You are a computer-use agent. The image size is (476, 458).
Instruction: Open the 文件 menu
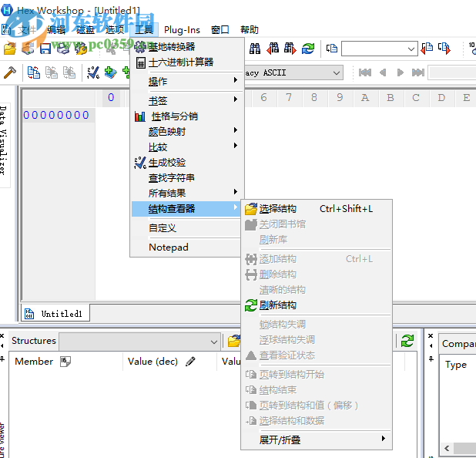(27, 30)
